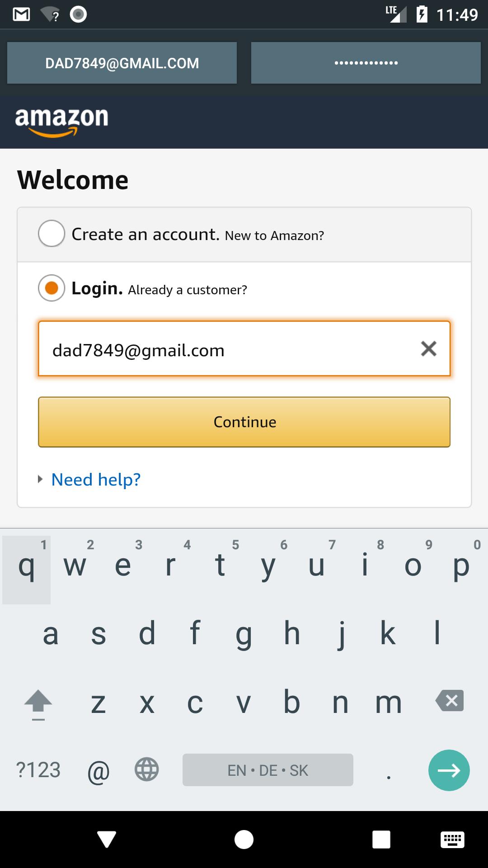Tap the globe language switch key
The height and width of the screenshot is (868, 488).
pyautogui.click(x=147, y=769)
